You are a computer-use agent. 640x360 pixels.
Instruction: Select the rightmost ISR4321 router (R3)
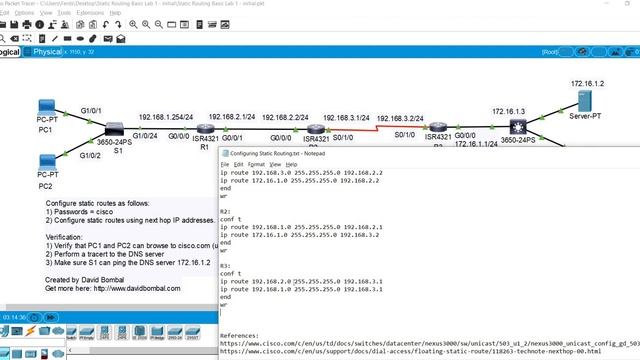tap(438, 127)
